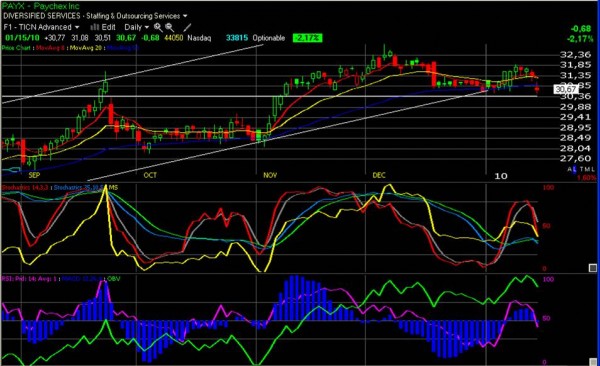Click the OCT month label on time axis
This screenshot has width=600, height=366.
150,175
